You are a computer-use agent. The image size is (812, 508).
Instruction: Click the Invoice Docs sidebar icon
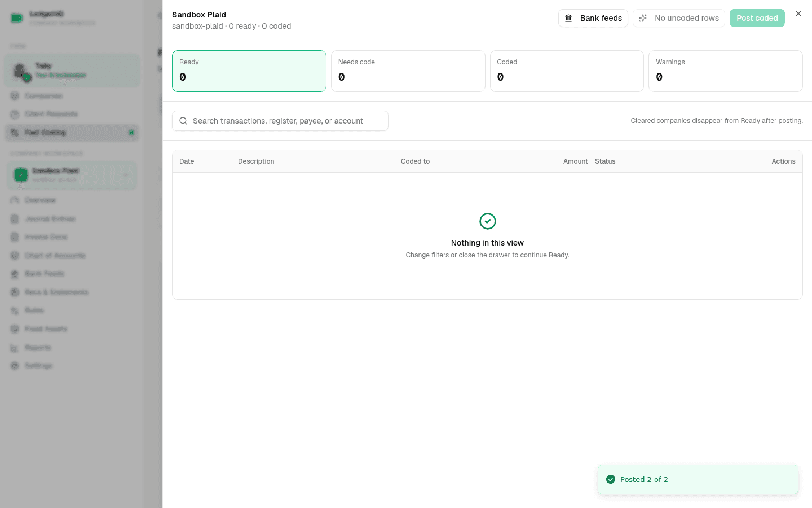pos(15,237)
